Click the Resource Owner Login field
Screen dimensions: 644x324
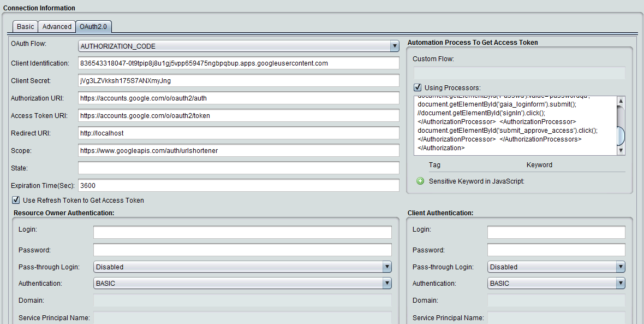point(242,232)
